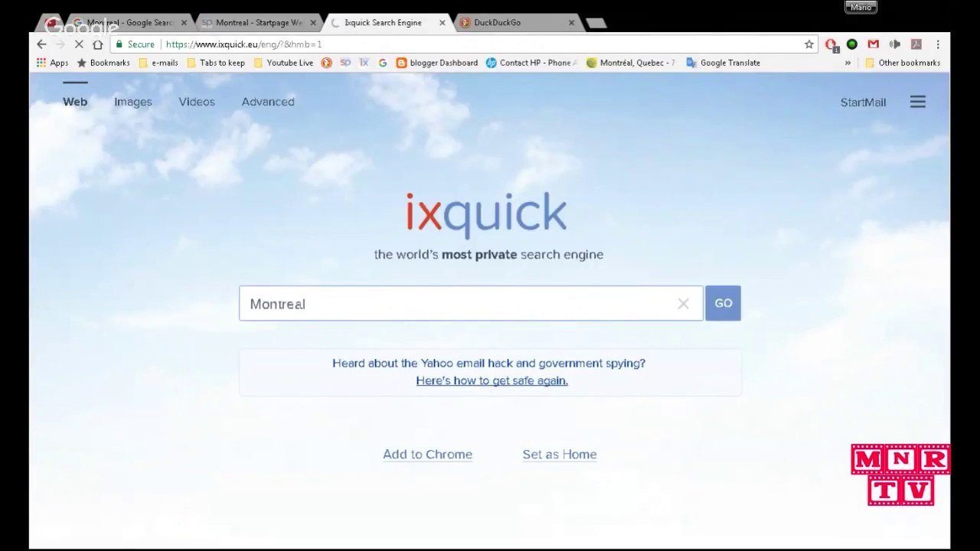980x551 pixels.
Task: Open the DuckDuckGo bookmark icon
Action: tap(326, 63)
